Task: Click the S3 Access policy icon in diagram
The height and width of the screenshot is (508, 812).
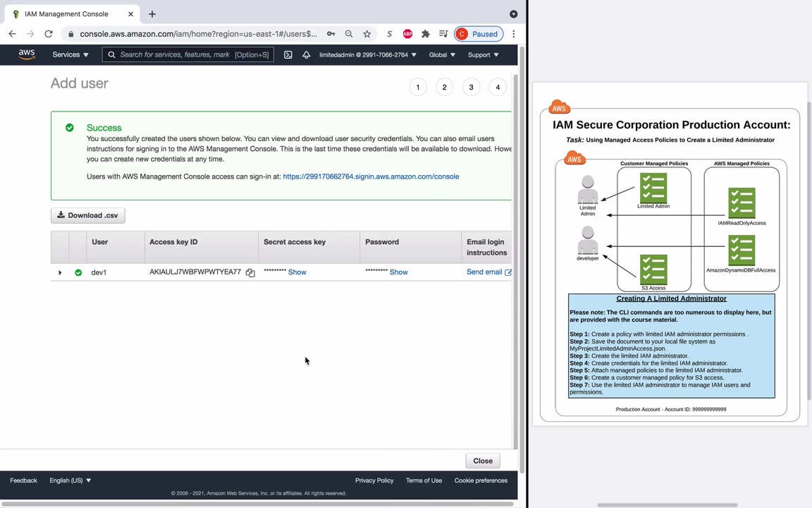Action: point(653,269)
